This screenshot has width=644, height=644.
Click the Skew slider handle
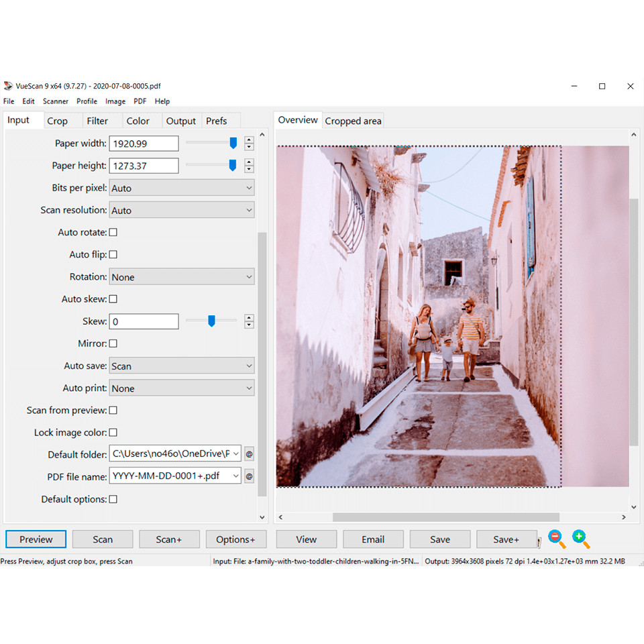[211, 321]
